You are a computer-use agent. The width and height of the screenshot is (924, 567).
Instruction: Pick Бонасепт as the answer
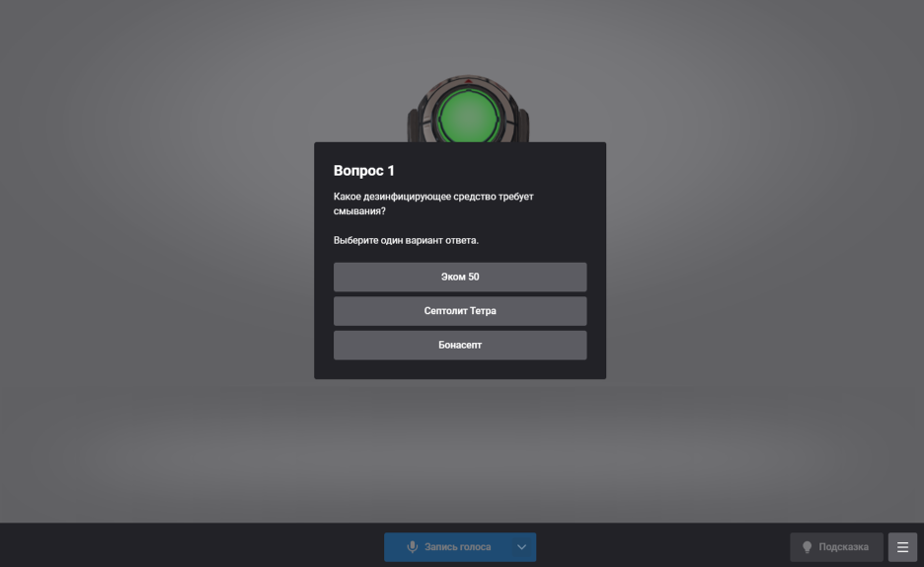460,346
